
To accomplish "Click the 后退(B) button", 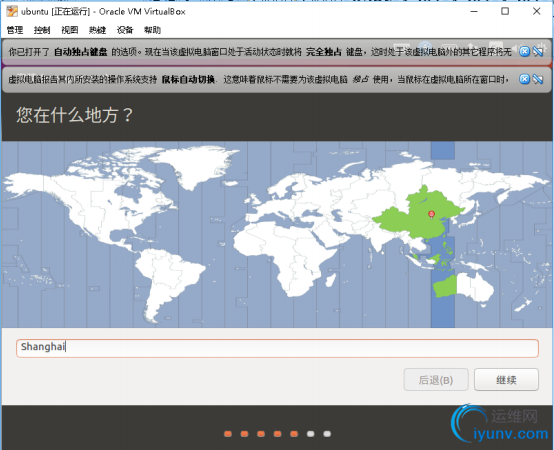I will tap(436, 380).
